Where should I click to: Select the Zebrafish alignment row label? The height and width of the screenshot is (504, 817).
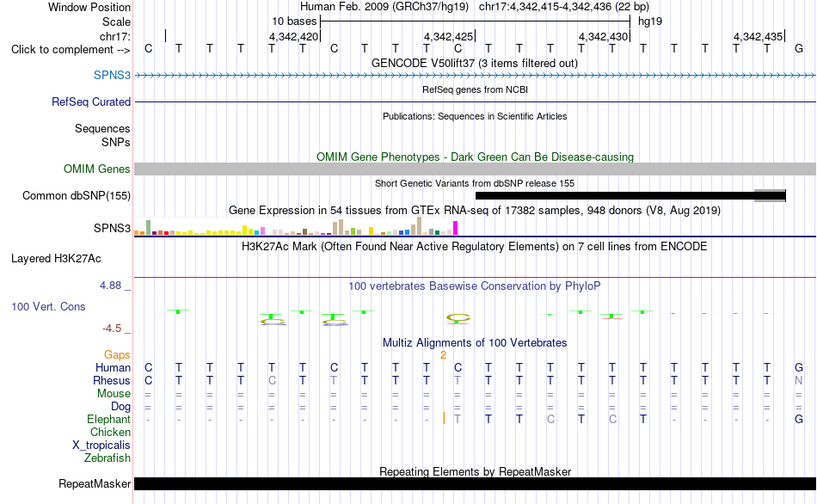pos(107,458)
